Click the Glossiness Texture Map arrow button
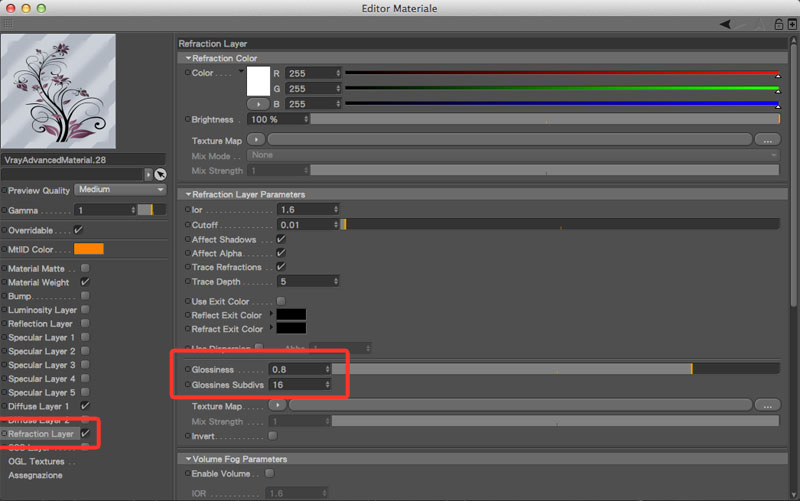Image resolution: width=800 pixels, height=501 pixels. pyautogui.click(x=279, y=406)
